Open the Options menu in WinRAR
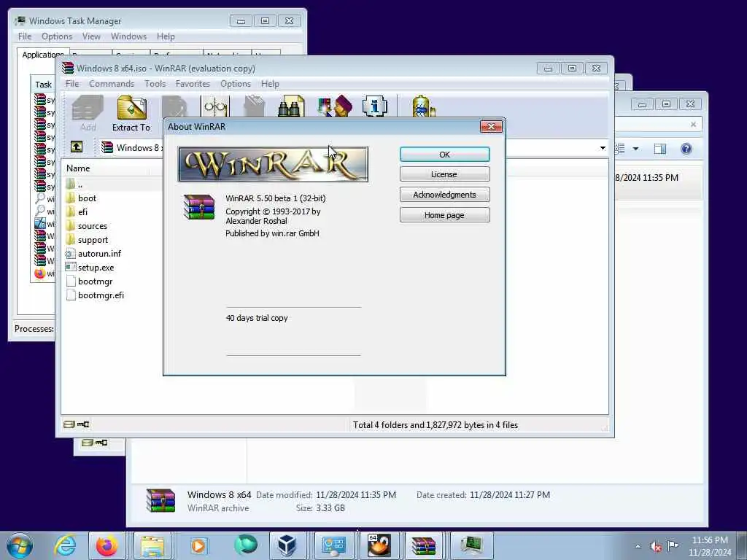 [236, 84]
